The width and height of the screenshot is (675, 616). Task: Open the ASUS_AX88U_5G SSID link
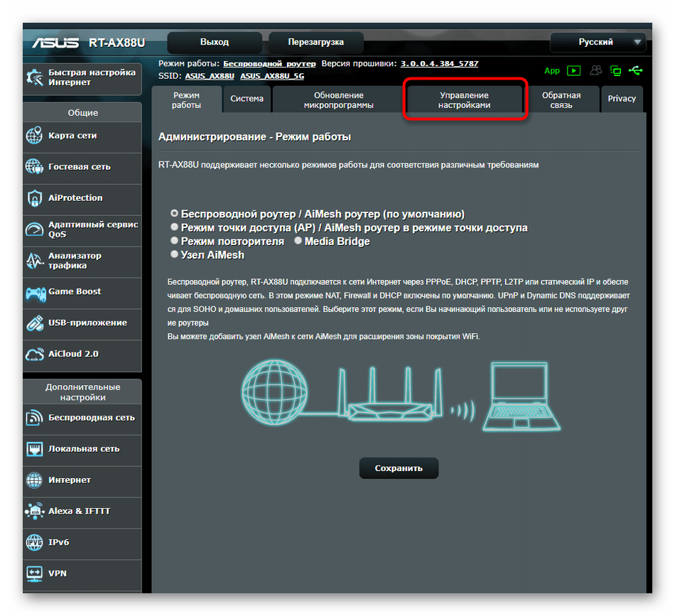272,76
